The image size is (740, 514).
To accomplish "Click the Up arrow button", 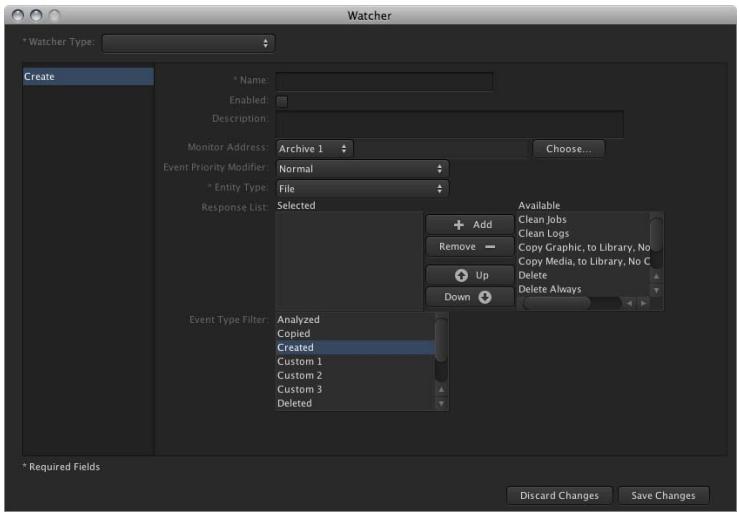I will tap(470, 275).
